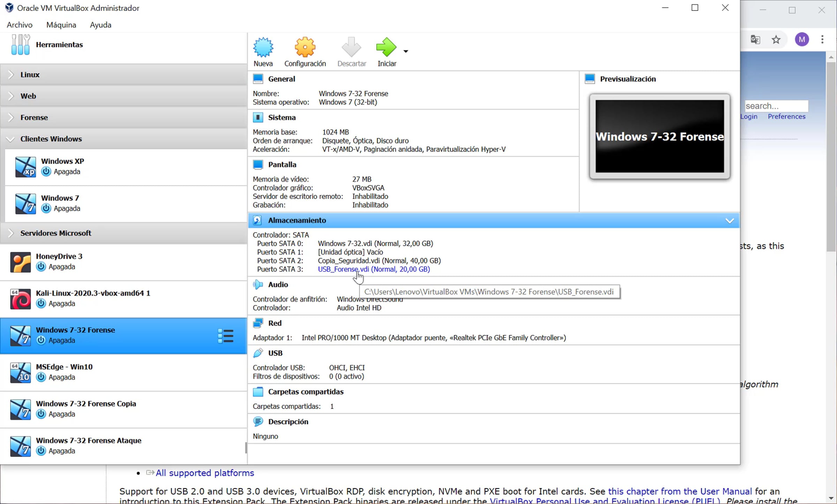Viewport: 837px width, 504px height.
Task: Expand the Linux group
Action: pos(11,75)
